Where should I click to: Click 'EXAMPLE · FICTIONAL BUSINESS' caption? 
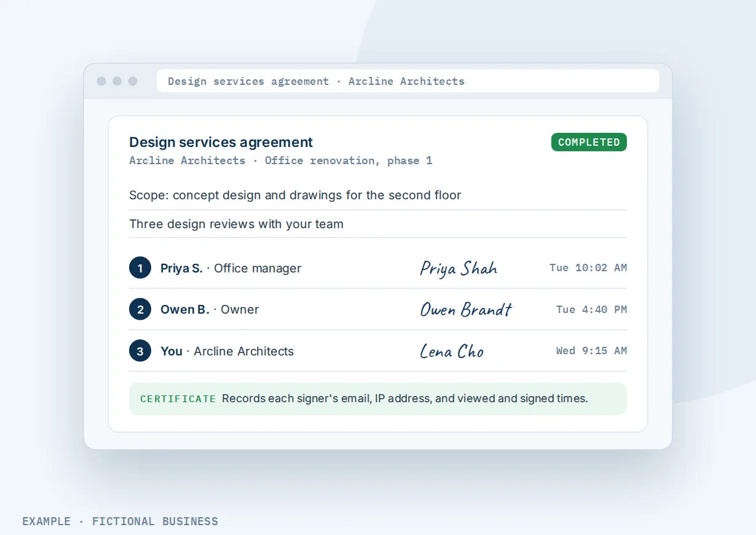coord(120,521)
